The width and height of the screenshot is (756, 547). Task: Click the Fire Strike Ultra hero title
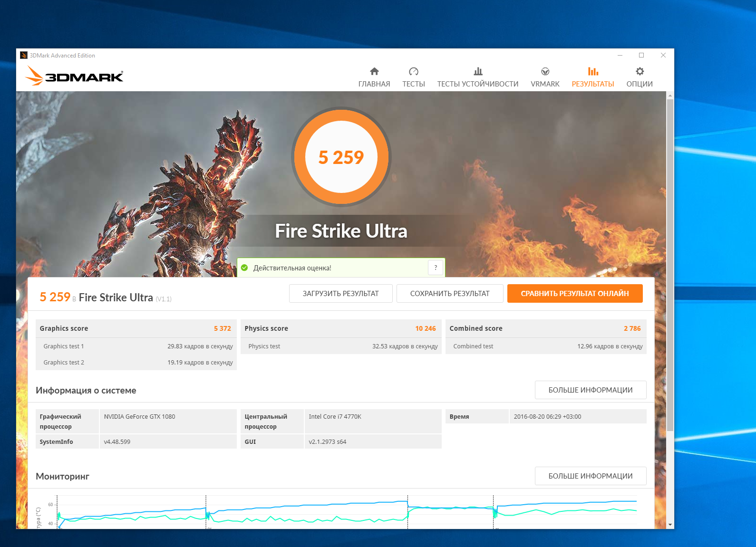click(341, 231)
